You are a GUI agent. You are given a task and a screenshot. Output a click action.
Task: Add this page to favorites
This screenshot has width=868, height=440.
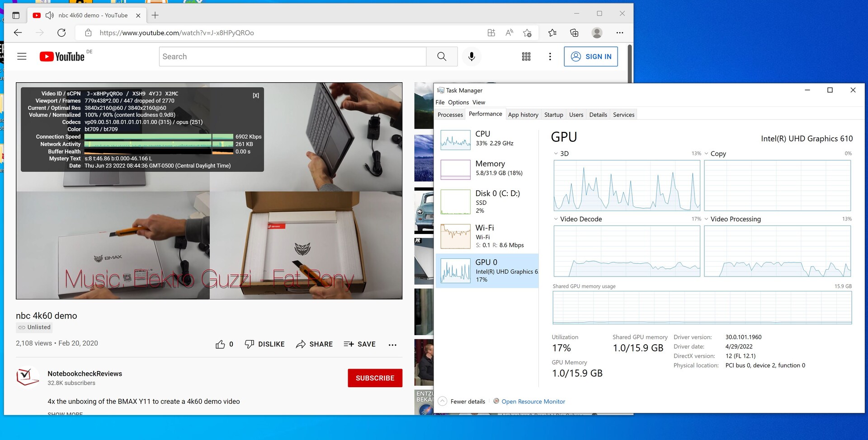tap(527, 33)
